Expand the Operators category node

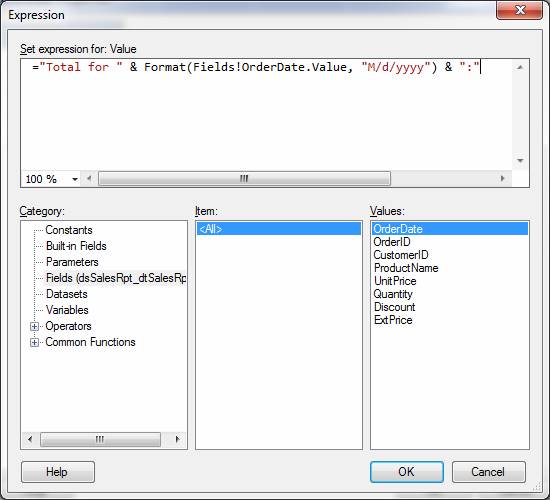34,327
